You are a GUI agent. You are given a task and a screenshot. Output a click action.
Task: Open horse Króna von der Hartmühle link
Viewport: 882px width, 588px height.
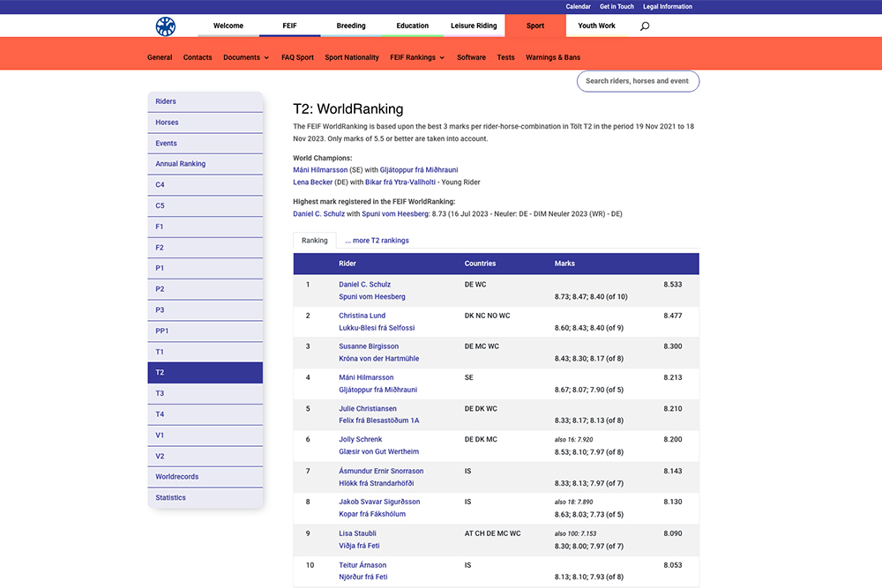click(379, 359)
